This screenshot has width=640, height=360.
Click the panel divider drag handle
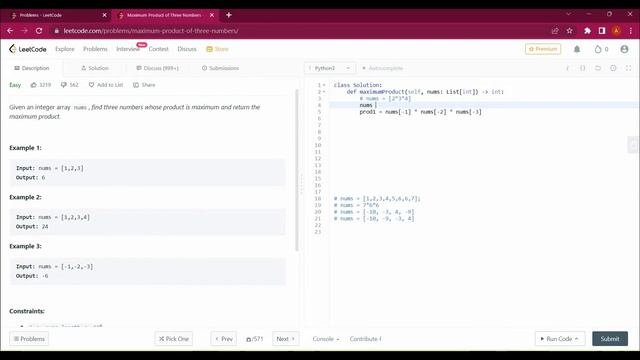click(302, 184)
